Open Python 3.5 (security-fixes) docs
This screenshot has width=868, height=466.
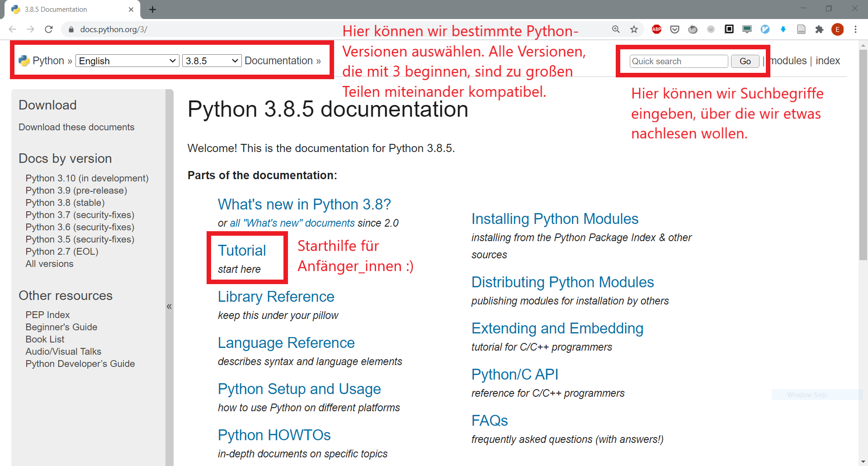(x=80, y=239)
